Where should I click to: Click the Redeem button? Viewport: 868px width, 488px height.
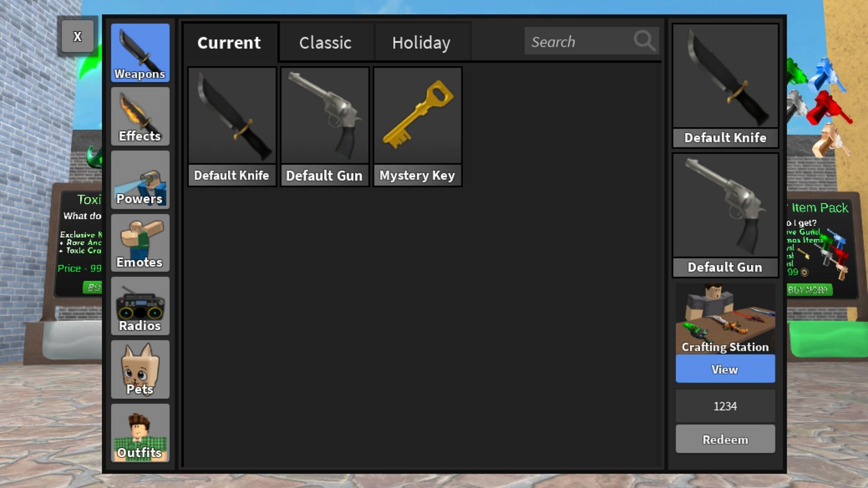click(724, 440)
